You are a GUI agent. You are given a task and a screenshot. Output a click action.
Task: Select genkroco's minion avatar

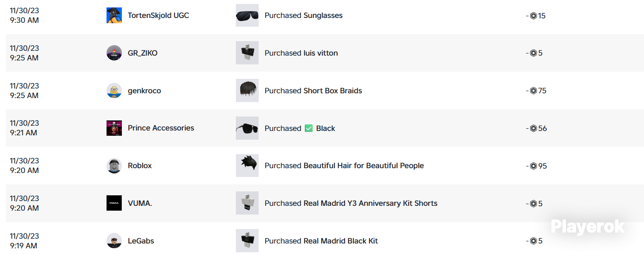(114, 91)
